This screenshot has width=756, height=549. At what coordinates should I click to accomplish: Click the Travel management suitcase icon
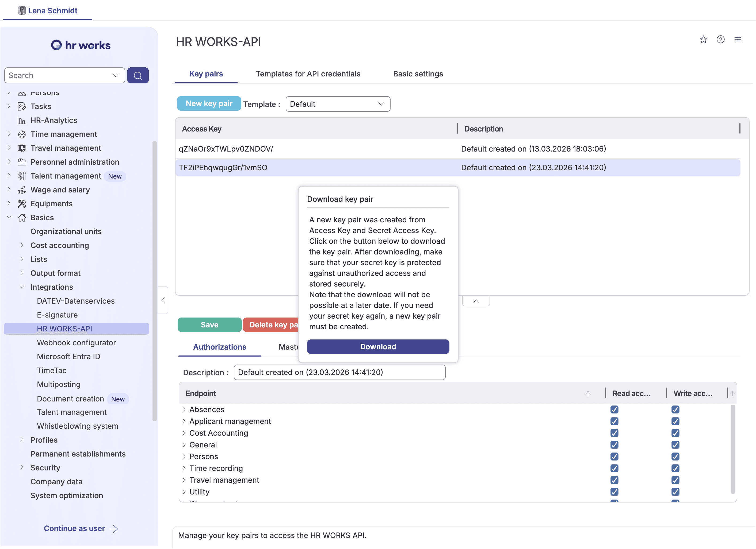pyautogui.click(x=22, y=148)
